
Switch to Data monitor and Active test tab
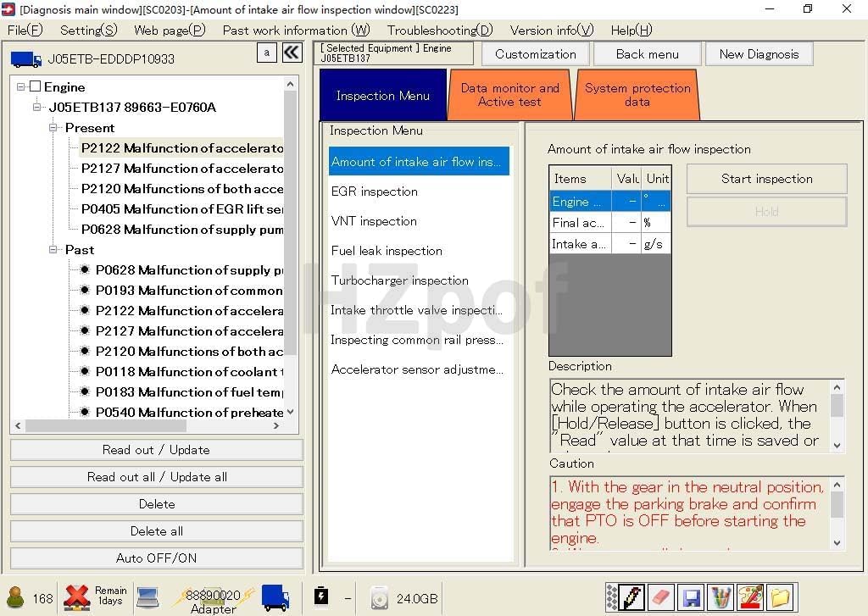(x=509, y=95)
